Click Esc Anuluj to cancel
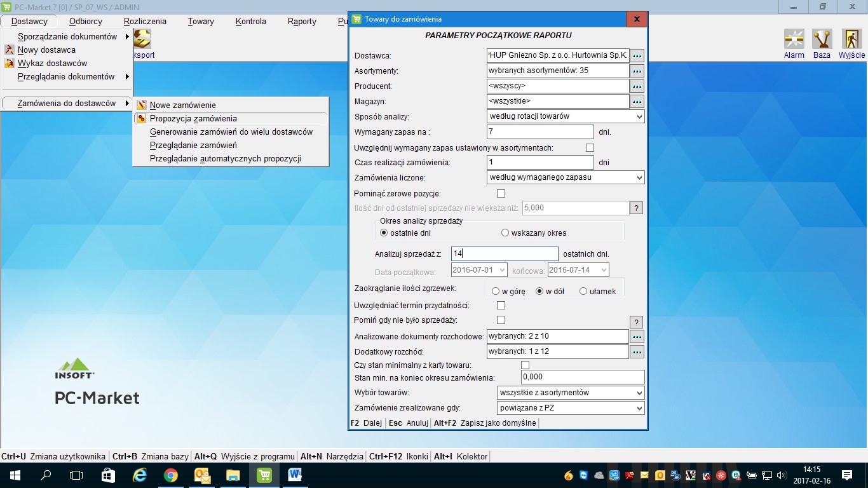 pyautogui.click(x=409, y=423)
